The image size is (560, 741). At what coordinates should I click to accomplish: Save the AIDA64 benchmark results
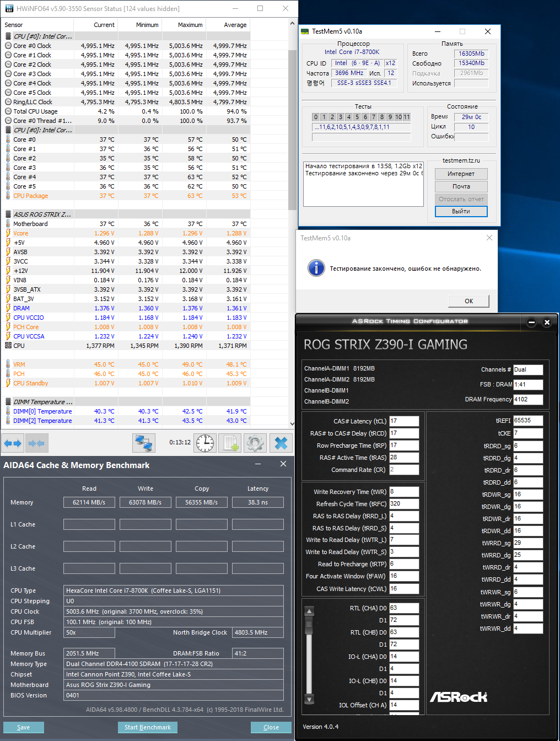24,727
